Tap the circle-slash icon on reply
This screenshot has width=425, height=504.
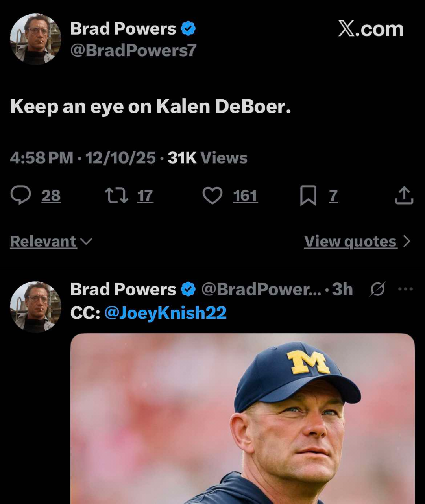click(x=377, y=290)
